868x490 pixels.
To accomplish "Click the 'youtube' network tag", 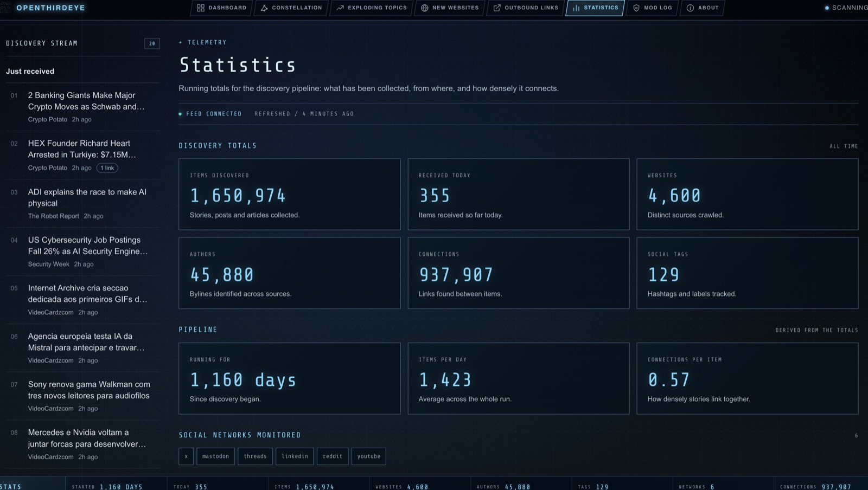I will [369, 456].
